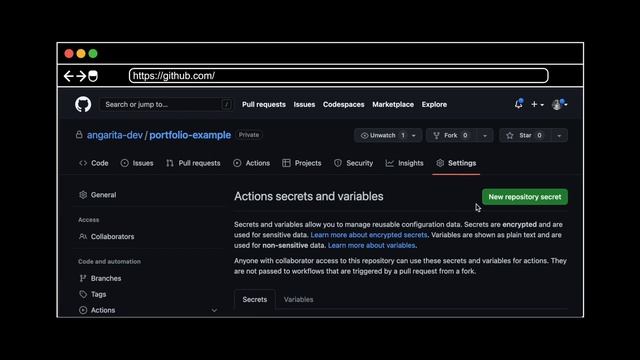The image size is (640, 360).
Task: Switch to the Security tab
Action: click(354, 163)
